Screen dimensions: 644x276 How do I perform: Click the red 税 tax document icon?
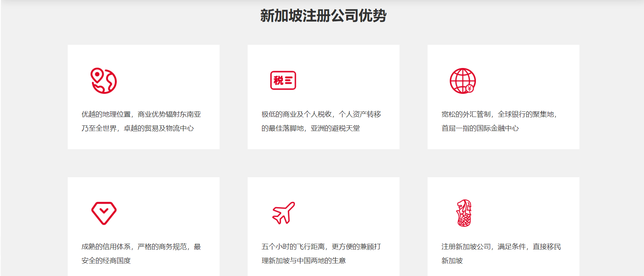(x=283, y=81)
